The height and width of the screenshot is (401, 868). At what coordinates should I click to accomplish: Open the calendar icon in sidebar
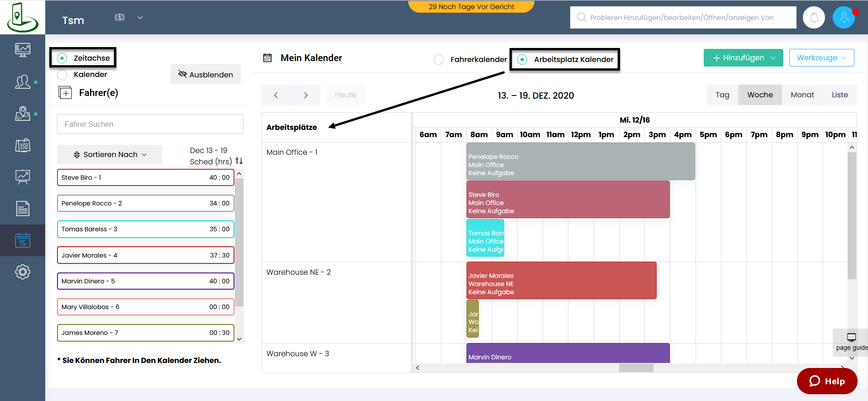(x=23, y=240)
